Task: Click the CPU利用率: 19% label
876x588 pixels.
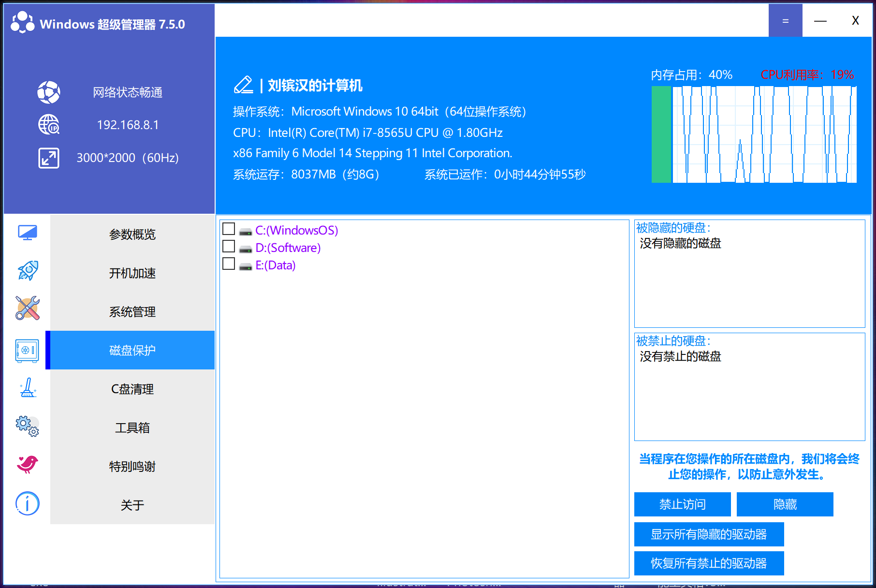Action: tap(807, 75)
